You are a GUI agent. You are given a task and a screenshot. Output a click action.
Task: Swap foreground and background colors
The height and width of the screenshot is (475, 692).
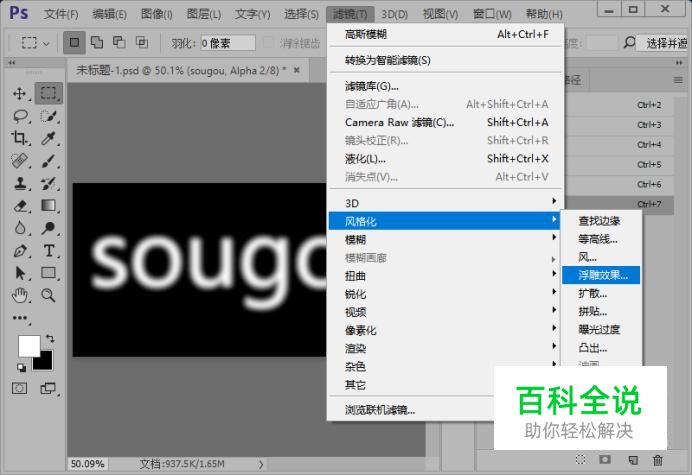click(x=50, y=339)
